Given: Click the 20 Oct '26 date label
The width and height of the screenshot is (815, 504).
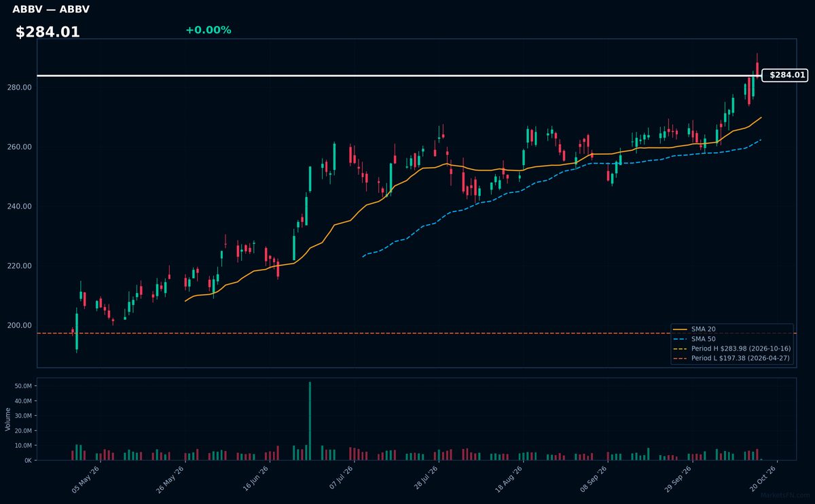Looking at the screenshot, I should coord(762,479).
